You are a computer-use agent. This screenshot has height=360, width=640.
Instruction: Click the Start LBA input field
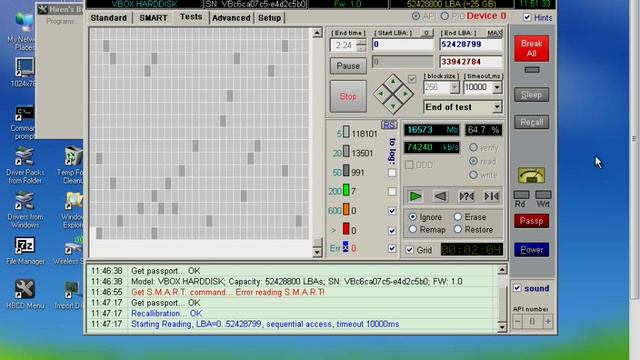[402, 44]
